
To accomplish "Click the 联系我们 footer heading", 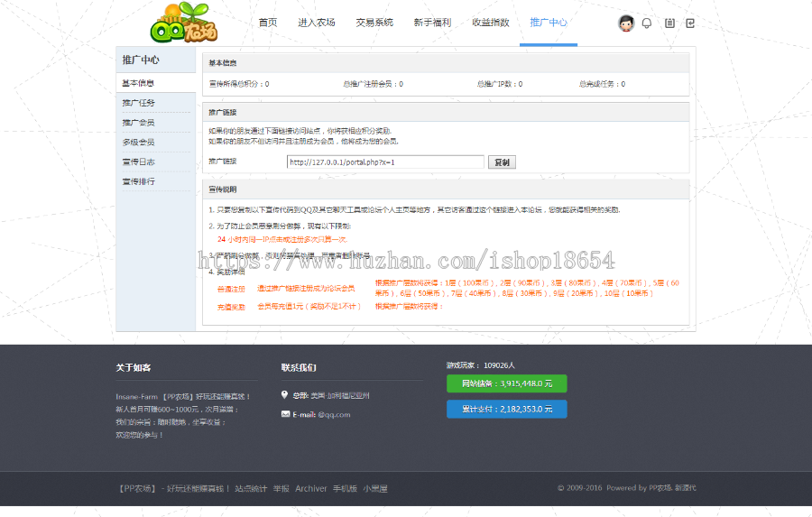I will (299, 367).
